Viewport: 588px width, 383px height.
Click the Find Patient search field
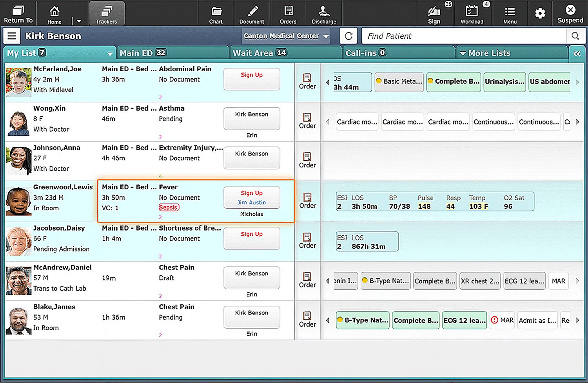point(464,36)
